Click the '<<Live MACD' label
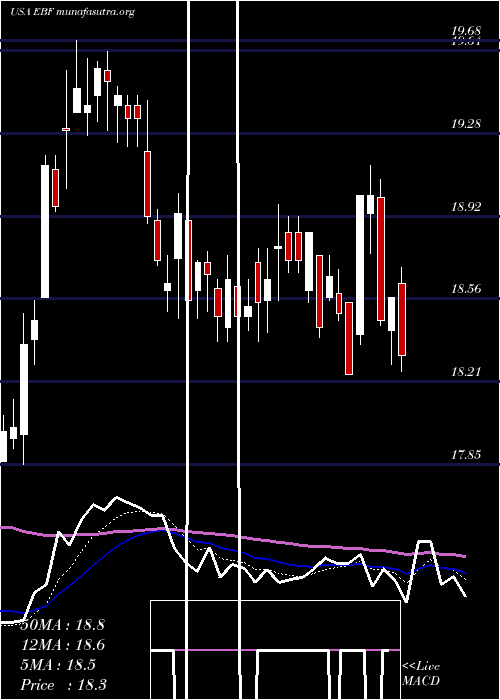The height and width of the screenshot is (700, 500). point(421,674)
